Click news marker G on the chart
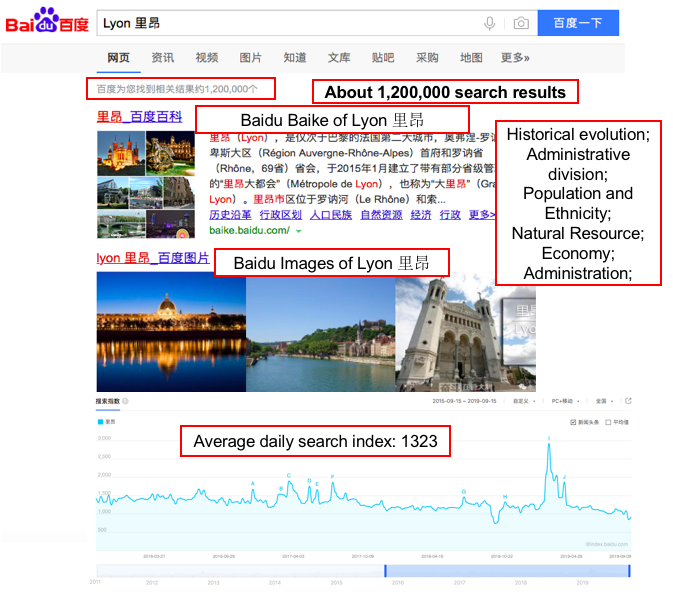Screen dimensions: 673x592 point(464,492)
